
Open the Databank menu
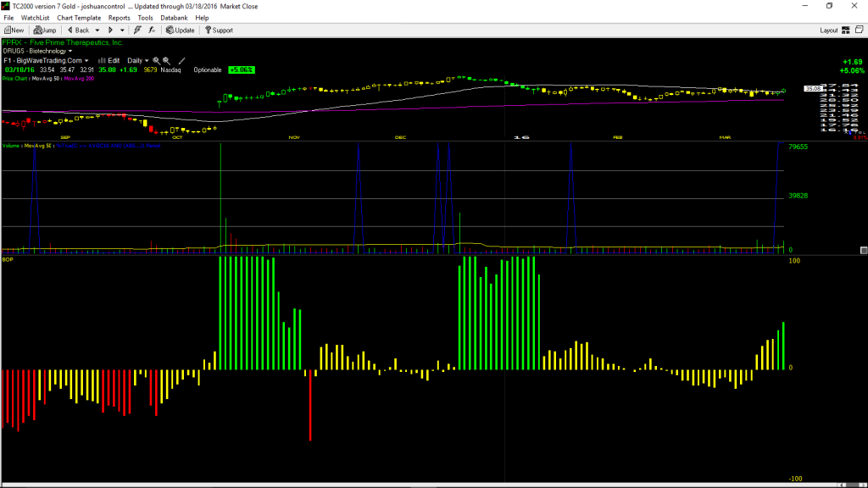tap(174, 18)
